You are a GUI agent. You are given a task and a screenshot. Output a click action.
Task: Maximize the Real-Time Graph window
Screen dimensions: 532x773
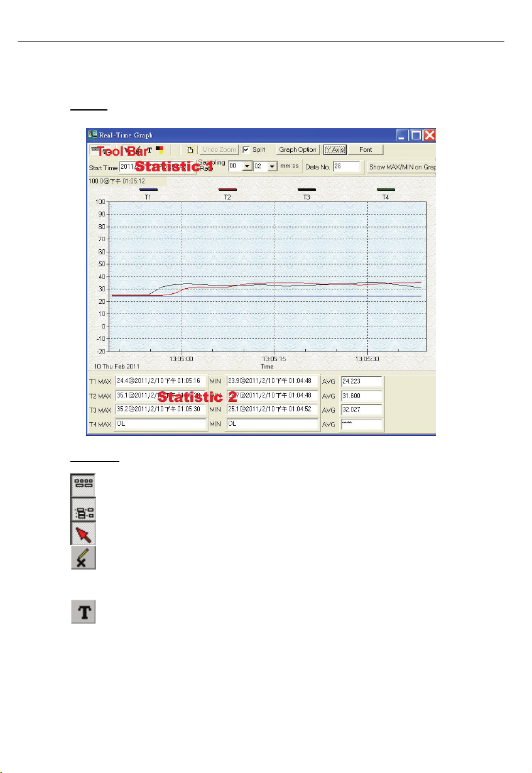(416, 134)
